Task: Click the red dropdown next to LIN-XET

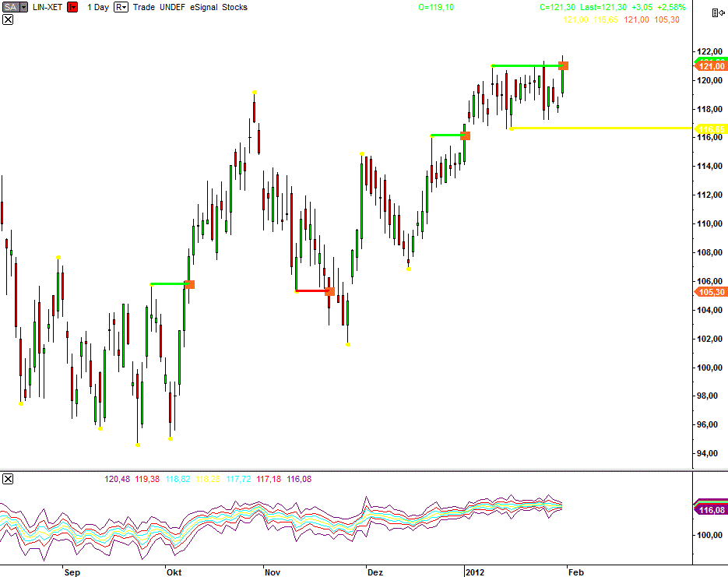Action: 72,7
